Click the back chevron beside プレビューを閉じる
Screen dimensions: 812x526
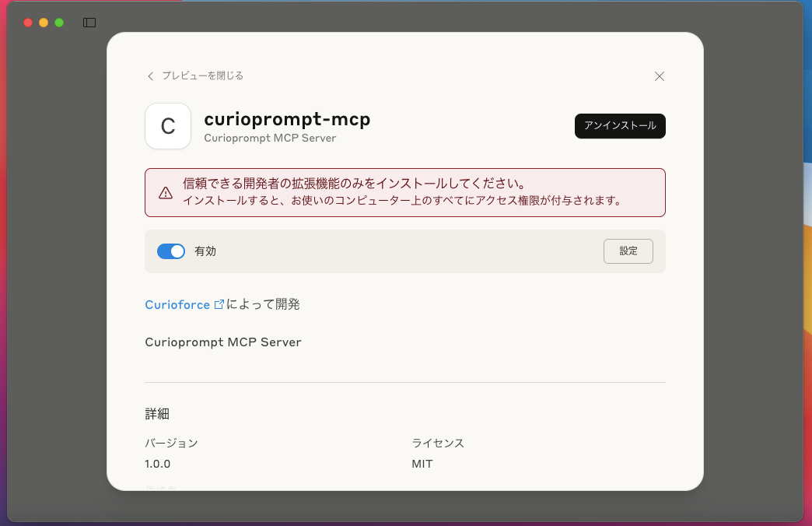click(150, 76)
